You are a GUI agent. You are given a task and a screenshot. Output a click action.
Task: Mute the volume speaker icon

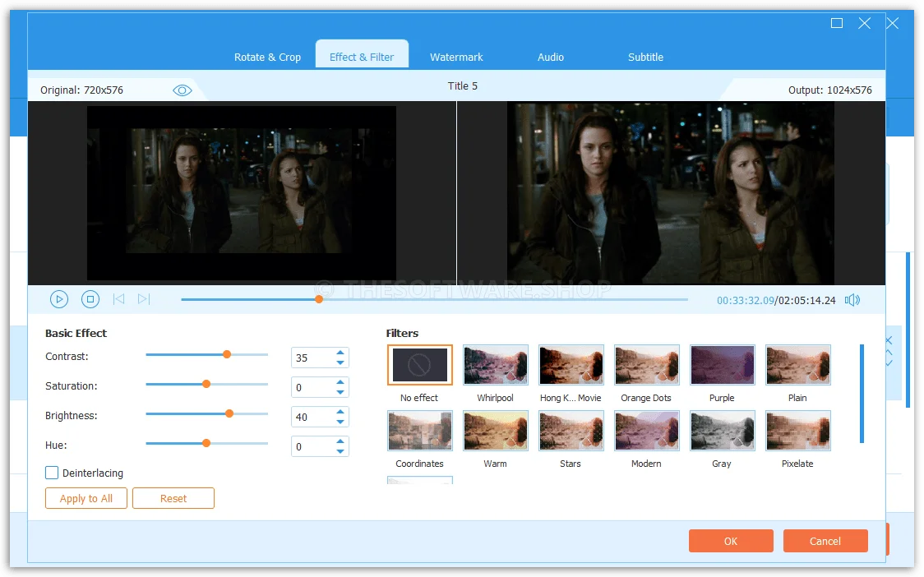(852, 300)
